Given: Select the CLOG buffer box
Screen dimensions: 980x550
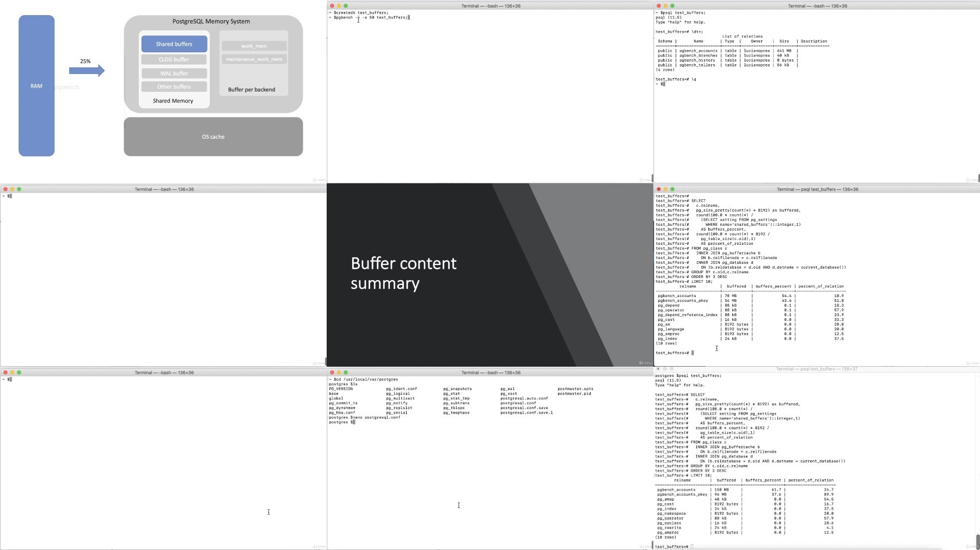Looking at the screenshot, I should click(x=174, y=60).
